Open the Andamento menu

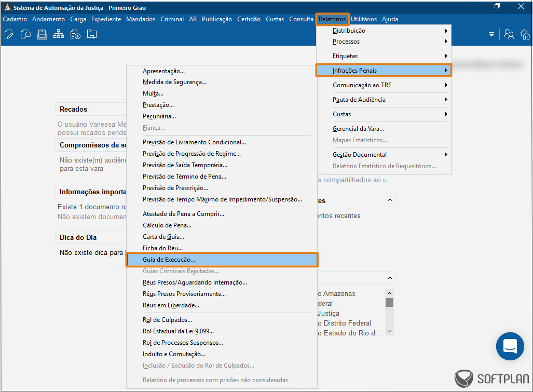tap(49, 19)
